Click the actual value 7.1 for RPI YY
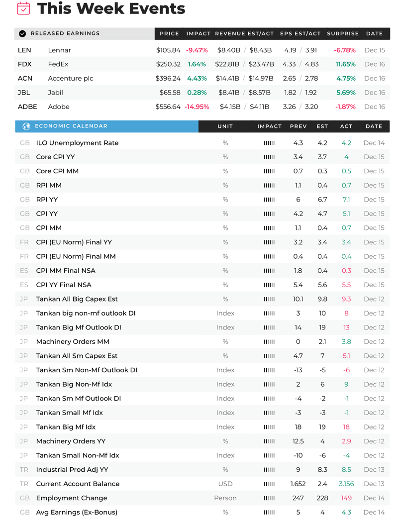This screenshot has height=532, width=401. [x=346, y=200]
